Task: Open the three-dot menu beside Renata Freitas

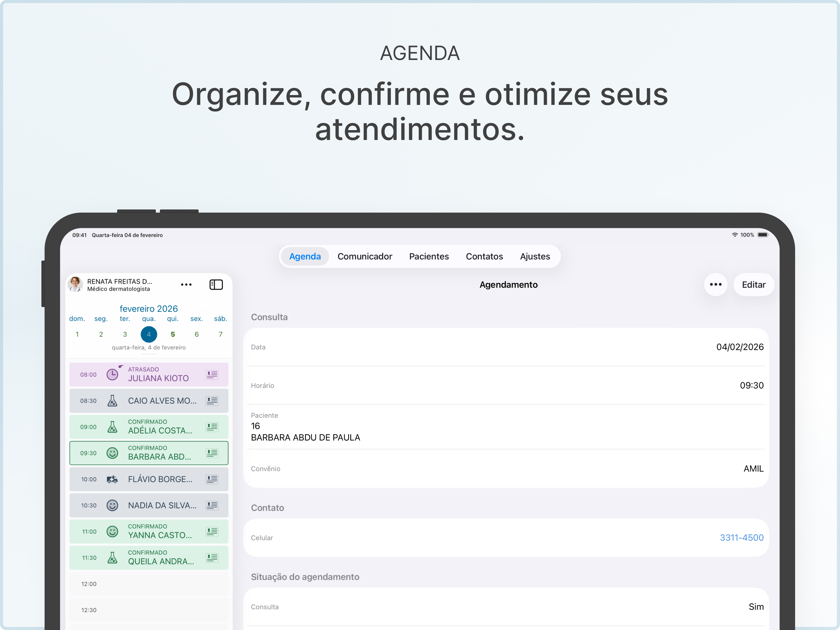Action: (186, 285)
